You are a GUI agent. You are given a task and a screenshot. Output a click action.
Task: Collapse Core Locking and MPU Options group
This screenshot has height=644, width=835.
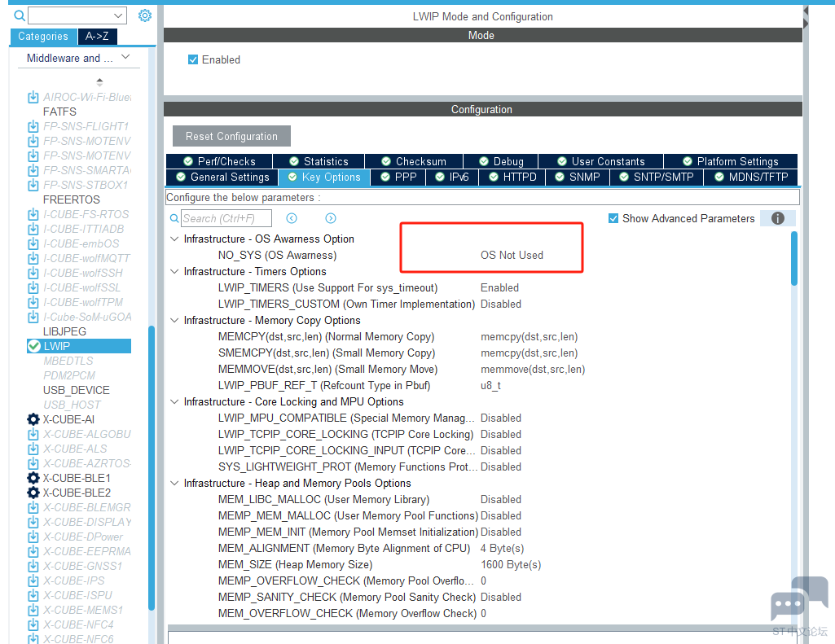tap(174, 402)
